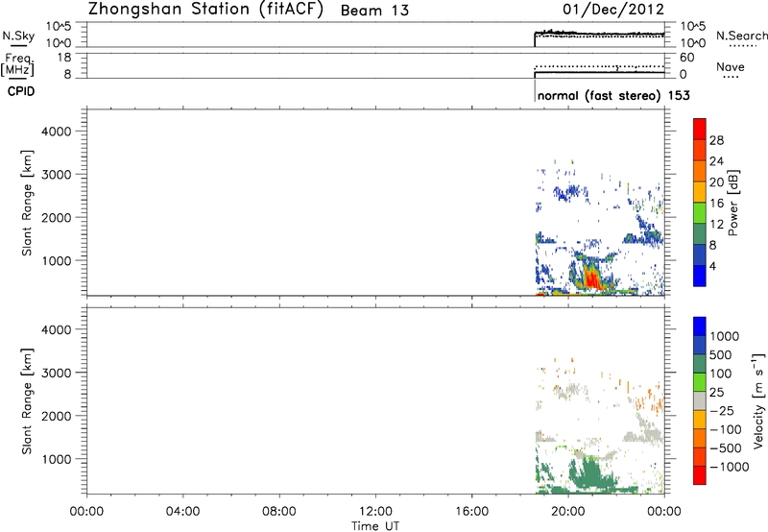This screenshot has width=768, height=532.
Task: Select the "500" velocity colorbar value
Action: (721, 355)
